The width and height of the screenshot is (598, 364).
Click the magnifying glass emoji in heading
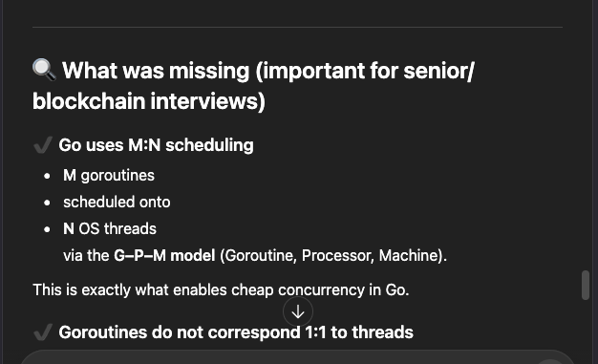pyautogui.click(x=44, y=70)
